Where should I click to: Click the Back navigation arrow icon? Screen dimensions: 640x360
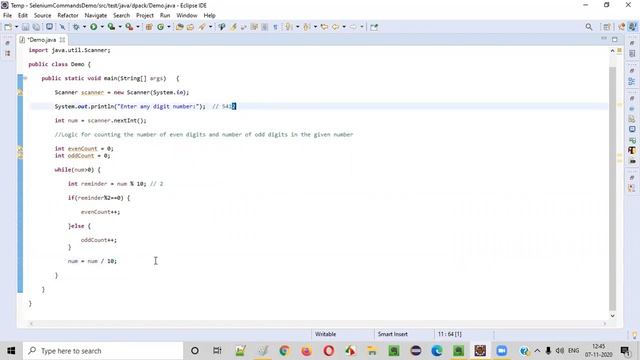(x=336, y=27)
